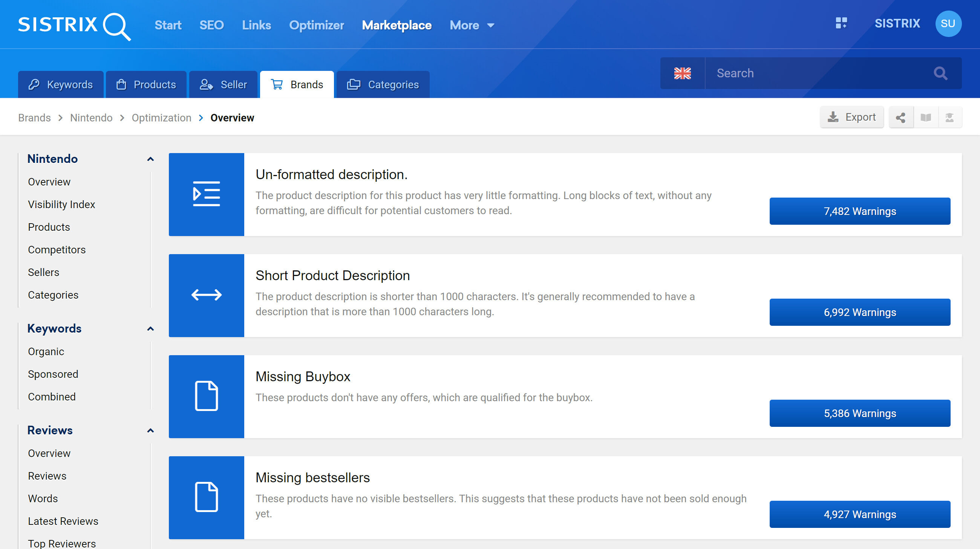
Task: Click the Export button
Action: pos(852,117)
